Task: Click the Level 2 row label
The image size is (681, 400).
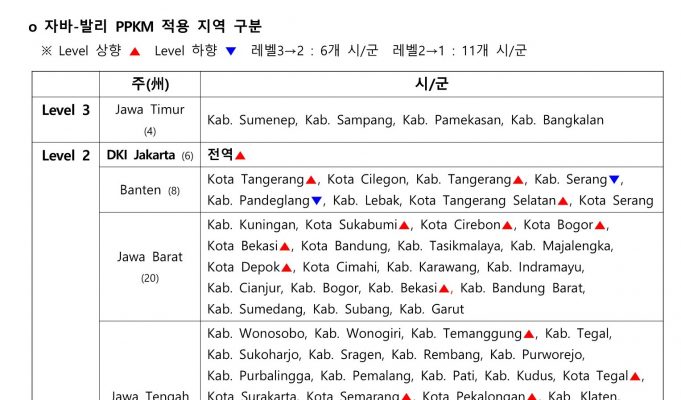Action: coord(66,155)
